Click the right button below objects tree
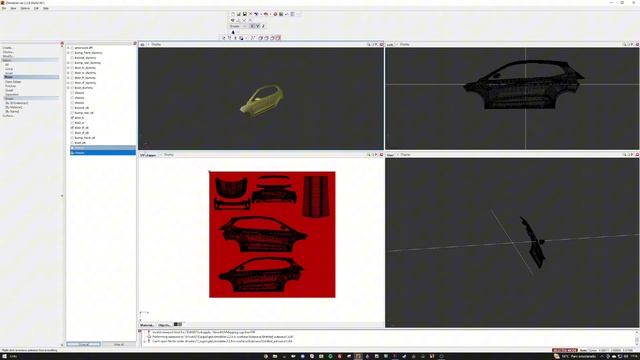Image resolution: width=640 pixels, height=360 pixels. pos(119,344)
